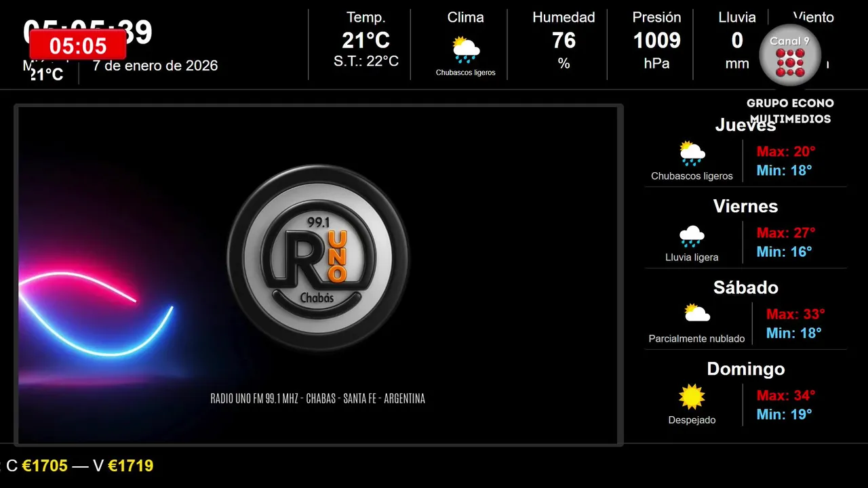Click the Sábado day heading
Image resolution: width=868 pixels, height=488 pixels.
click(745, 288)
